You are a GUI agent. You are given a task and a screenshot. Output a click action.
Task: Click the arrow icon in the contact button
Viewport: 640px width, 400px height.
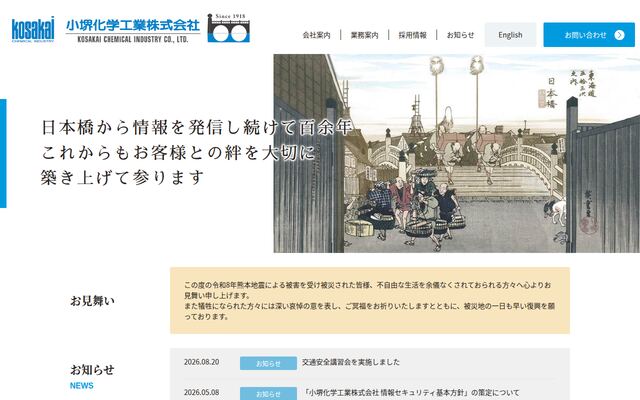(619, 35)
